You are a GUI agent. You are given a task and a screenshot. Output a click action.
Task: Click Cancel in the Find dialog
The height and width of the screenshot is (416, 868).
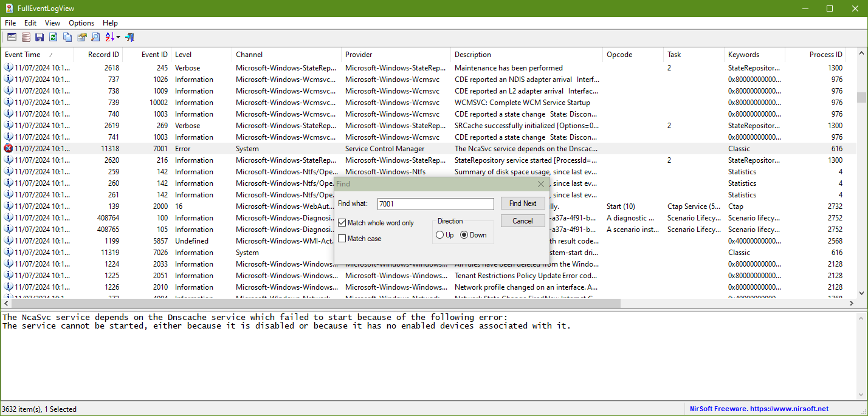[523, 221]
